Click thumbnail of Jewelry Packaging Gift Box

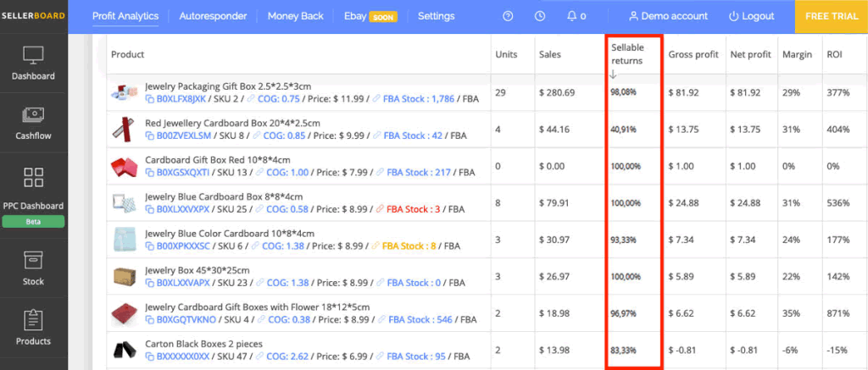point(123,93)
